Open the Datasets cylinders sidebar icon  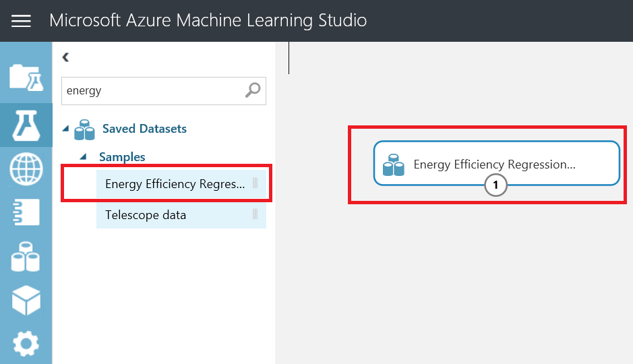(26, 257)
